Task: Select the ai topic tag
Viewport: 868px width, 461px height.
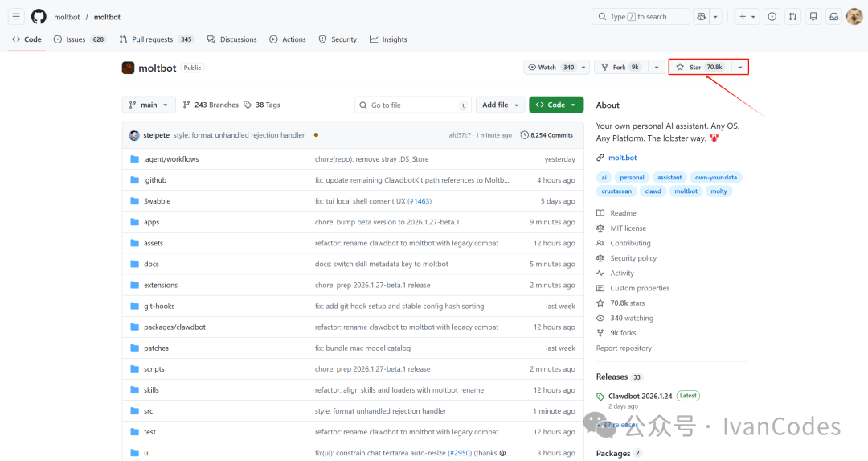Action: pyautogui.click(x=604, y=177)
